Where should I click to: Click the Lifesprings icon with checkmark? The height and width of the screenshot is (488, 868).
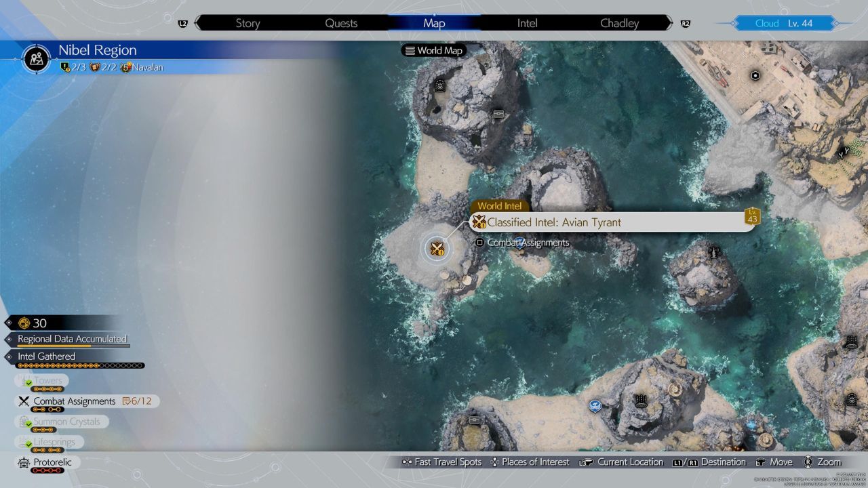tap(24, 443)
